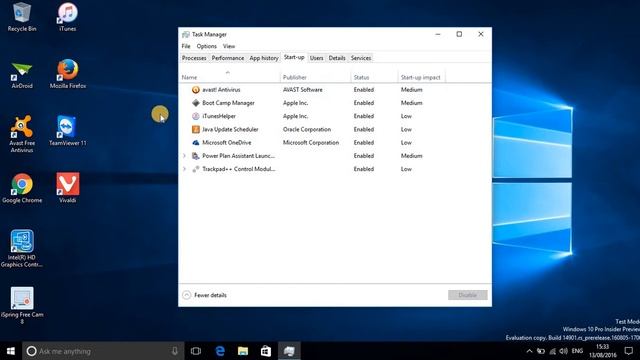Open the File menu
This screenshot has height=360, width=640.
point(186,46)
